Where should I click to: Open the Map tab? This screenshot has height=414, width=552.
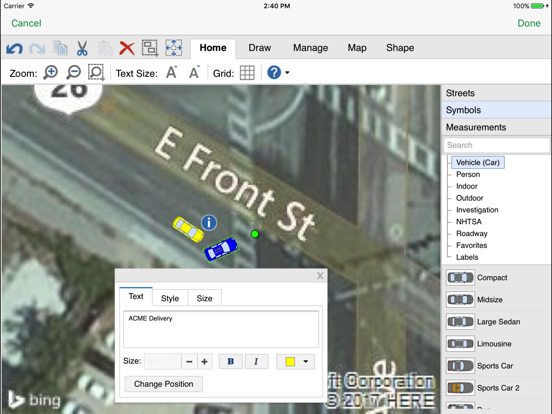pos(357,48)
